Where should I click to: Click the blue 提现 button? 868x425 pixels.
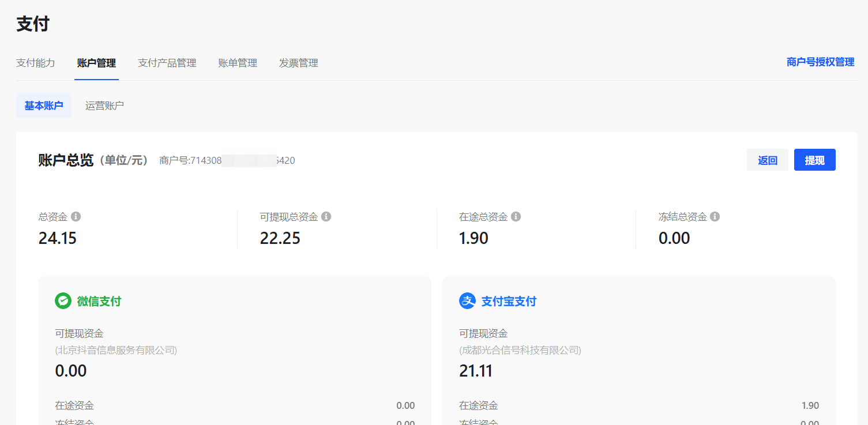[x=815, y=160]
